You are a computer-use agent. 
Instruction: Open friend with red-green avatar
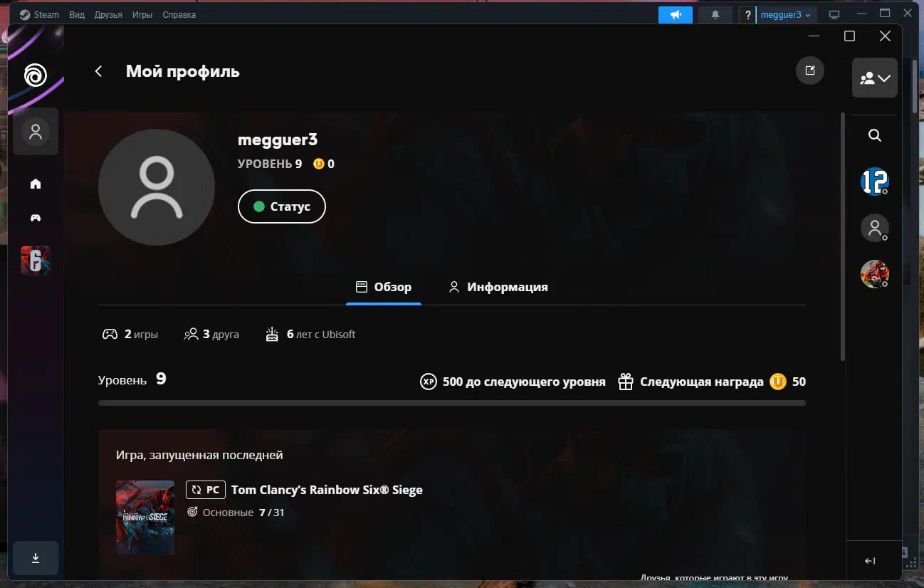pos(875,274)
